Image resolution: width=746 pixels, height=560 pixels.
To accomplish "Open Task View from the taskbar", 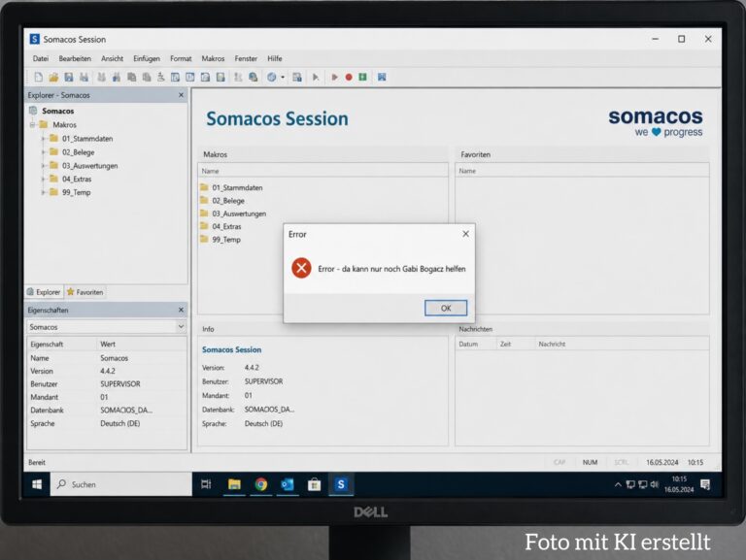I will click(206, 484).
